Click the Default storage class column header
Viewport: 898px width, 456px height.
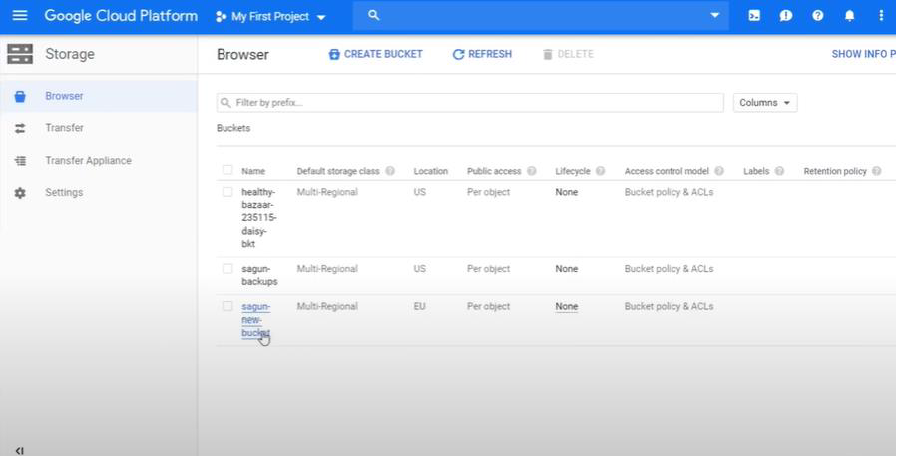point(338,171)
